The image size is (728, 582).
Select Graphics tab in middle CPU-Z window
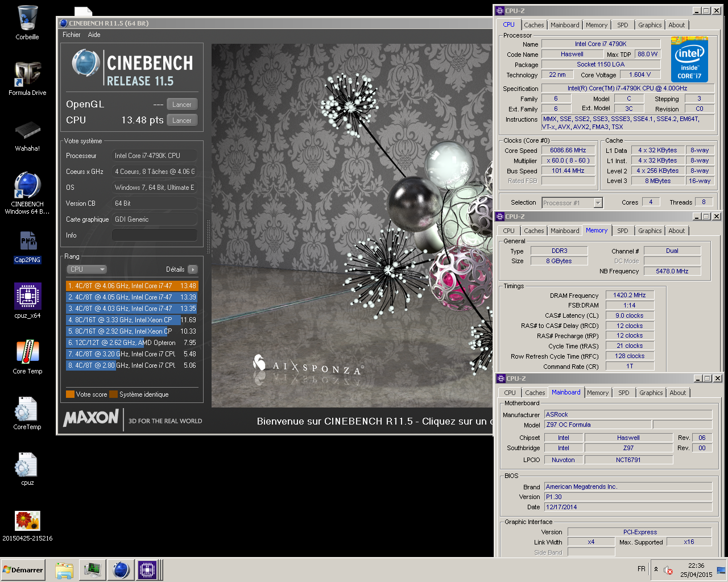[x=650, y=231]
